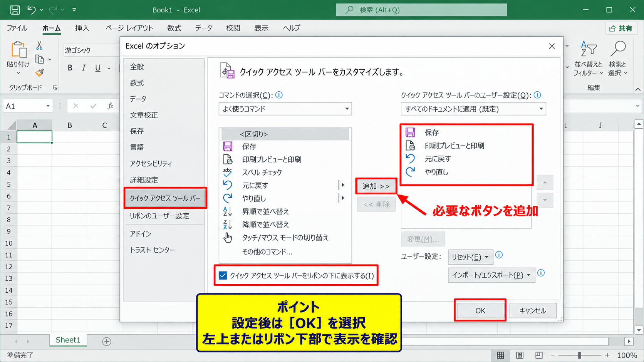Open the ファイル tab
644x362 pixels.
[17, 28]
